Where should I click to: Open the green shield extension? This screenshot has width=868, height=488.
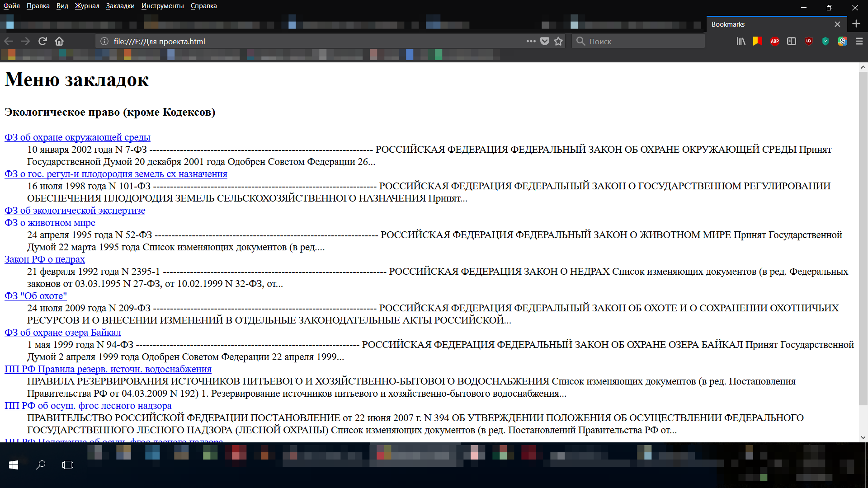click(x=826, y=41)
